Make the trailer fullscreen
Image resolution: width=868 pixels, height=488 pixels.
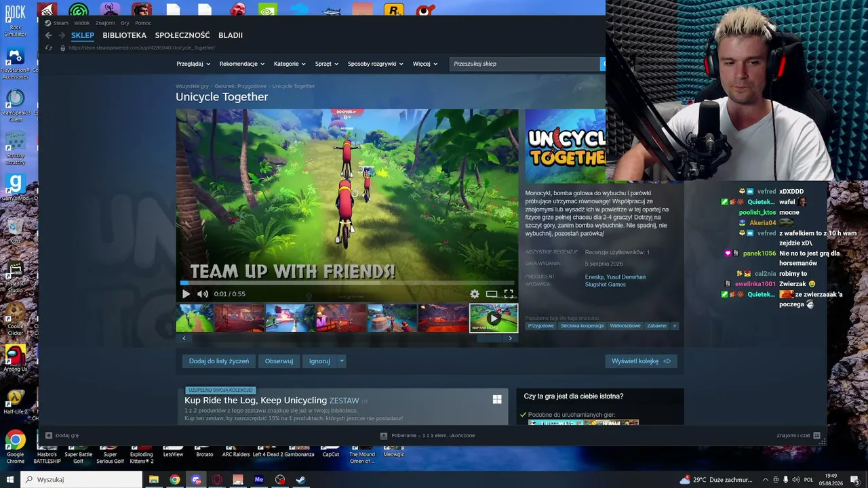pyautogui.click(x=509, y=294)
